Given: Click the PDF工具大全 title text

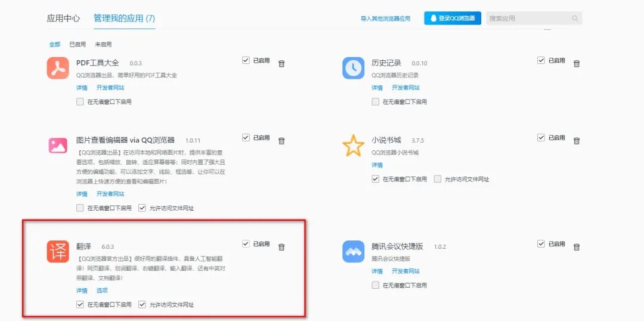Looking at the screenshot, I should pyautogui.click(x=98, y=63).
